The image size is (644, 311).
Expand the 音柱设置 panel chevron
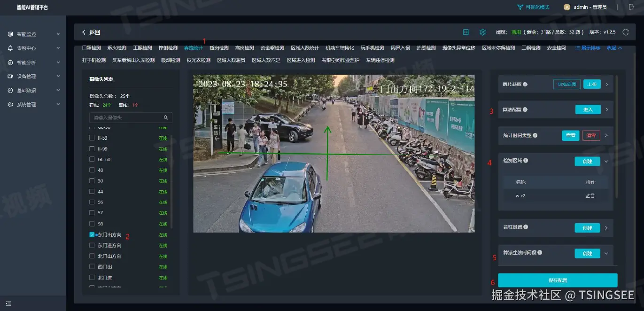tap(606, 228)
